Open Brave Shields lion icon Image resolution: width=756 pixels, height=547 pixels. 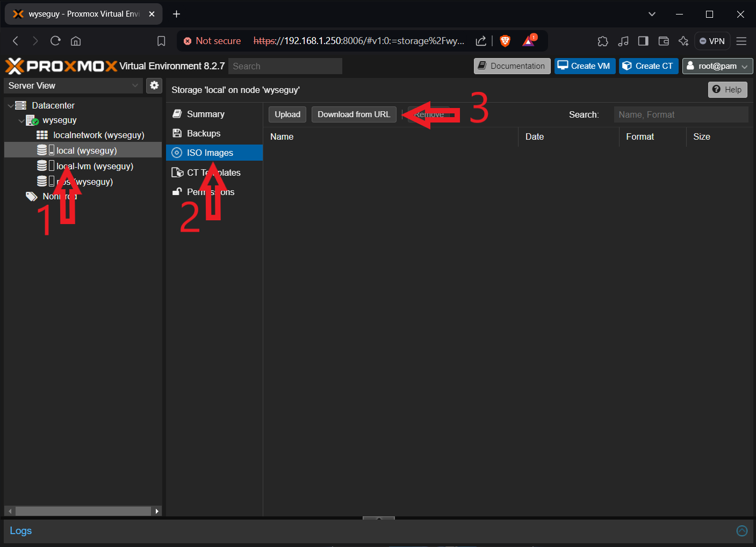click(505, 41)
